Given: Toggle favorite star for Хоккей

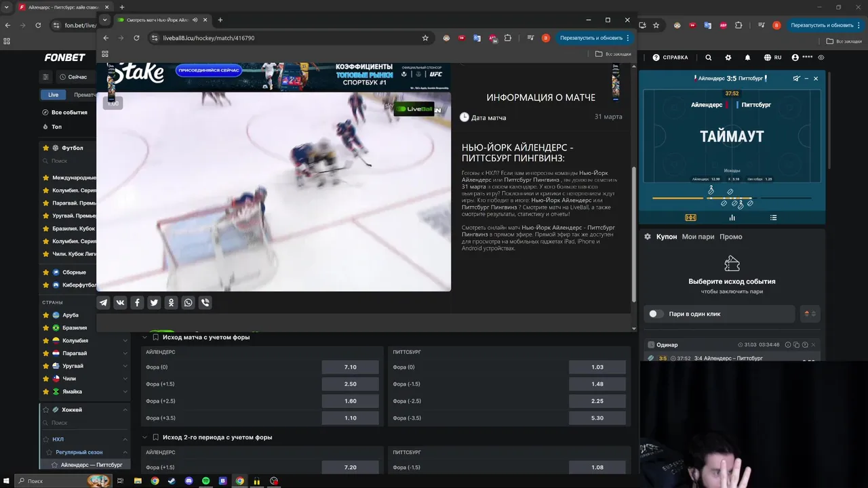Looking at the screenshot, I should [46, 410].
